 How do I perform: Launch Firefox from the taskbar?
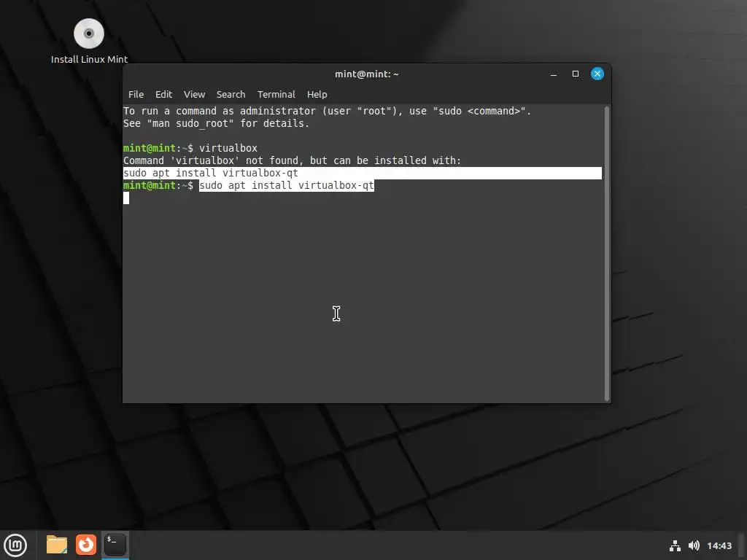(86, 545)
